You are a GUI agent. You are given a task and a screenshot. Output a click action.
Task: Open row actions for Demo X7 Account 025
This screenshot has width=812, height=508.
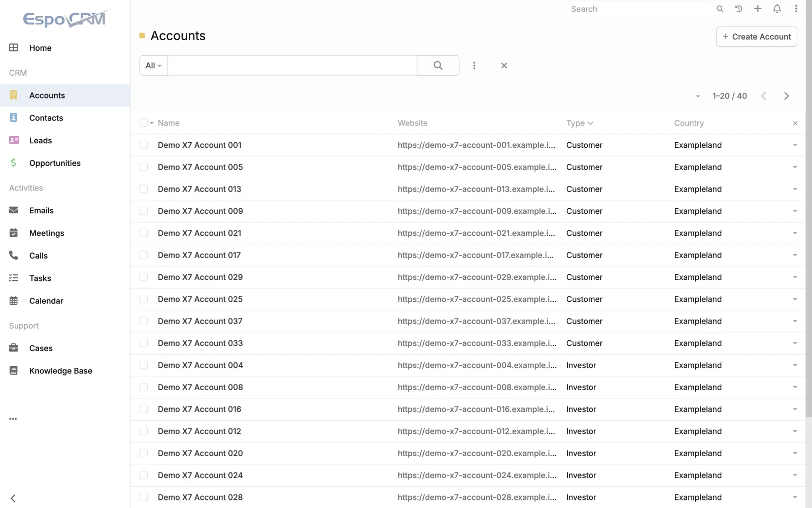pyautogui.click(x=795, y=299)
